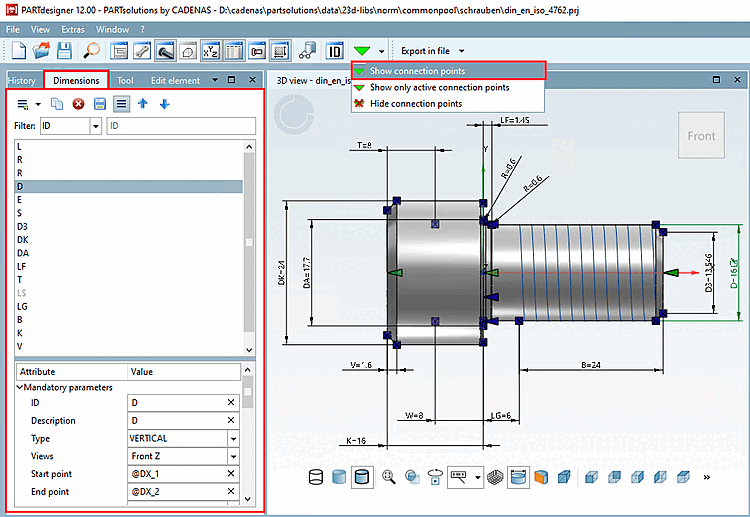750x517 pixels.
Task: Toggle the XYZ coordinate display button
Action: click(211, 50)
